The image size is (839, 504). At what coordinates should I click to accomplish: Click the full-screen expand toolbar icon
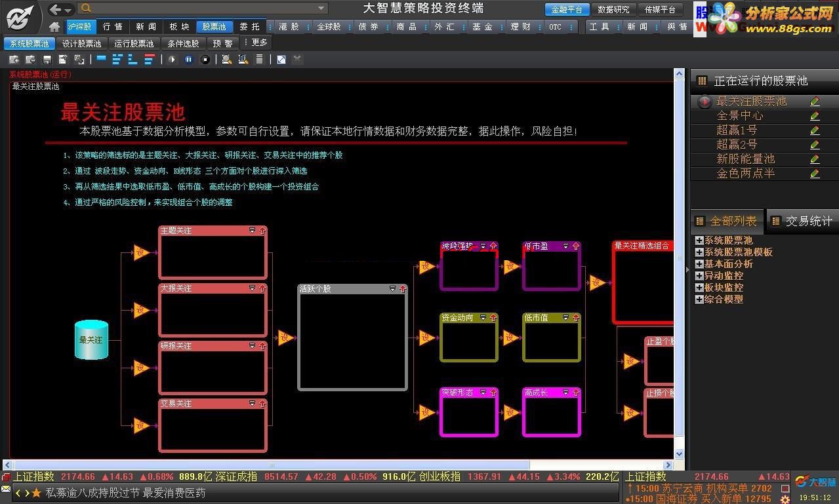pyautogui.click(x=281, y=60)
